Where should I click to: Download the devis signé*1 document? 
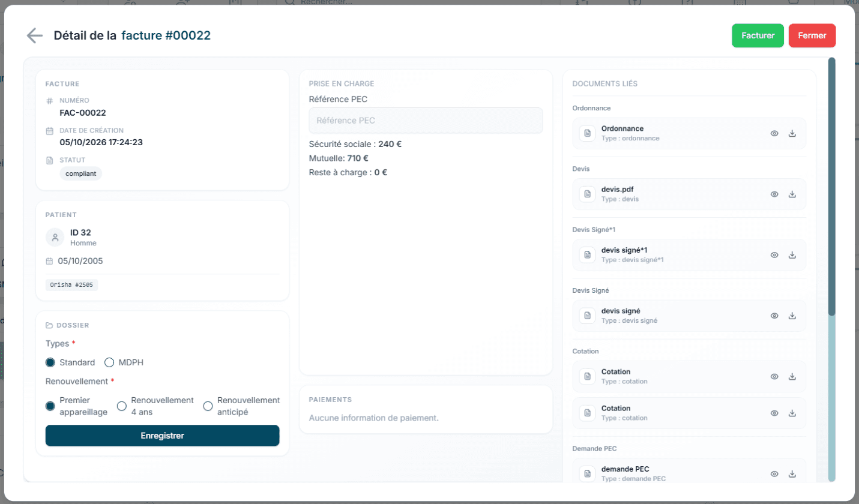[792, 255]
